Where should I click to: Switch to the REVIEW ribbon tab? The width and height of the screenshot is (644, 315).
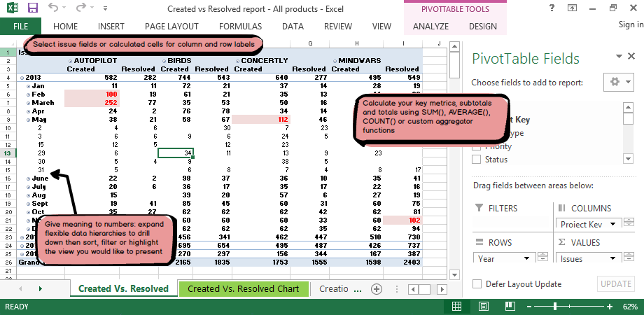click(x=338, y=27)
